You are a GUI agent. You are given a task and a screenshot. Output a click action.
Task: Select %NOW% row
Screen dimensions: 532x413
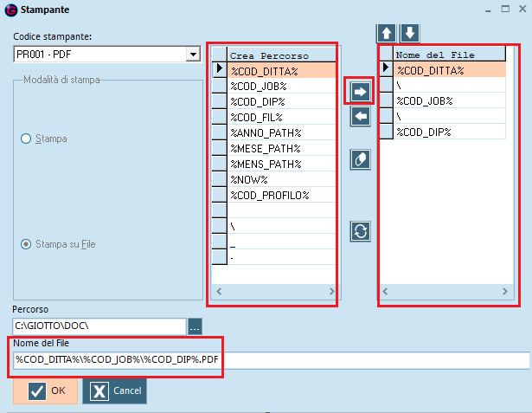click(281, 180)
